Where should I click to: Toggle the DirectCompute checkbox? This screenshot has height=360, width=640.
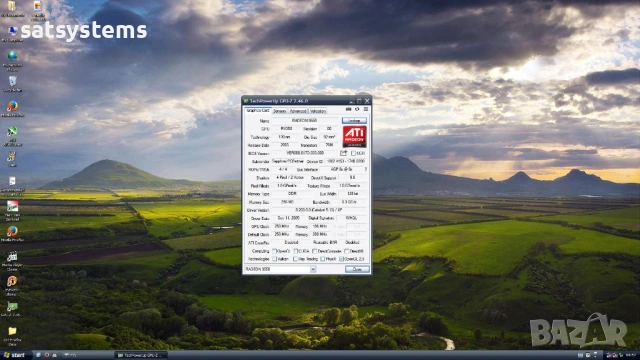(x=314, y=251)
